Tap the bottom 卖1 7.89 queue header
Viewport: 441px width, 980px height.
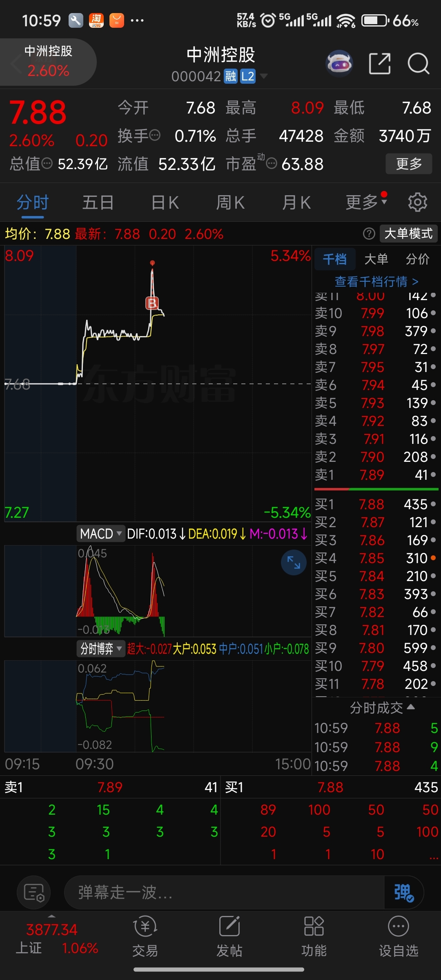(110, 787)
